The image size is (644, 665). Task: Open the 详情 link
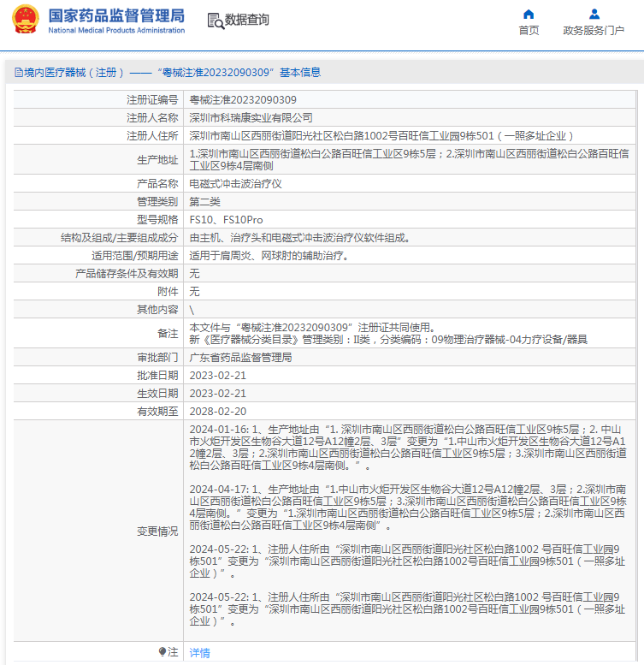(x=199, y=652)
